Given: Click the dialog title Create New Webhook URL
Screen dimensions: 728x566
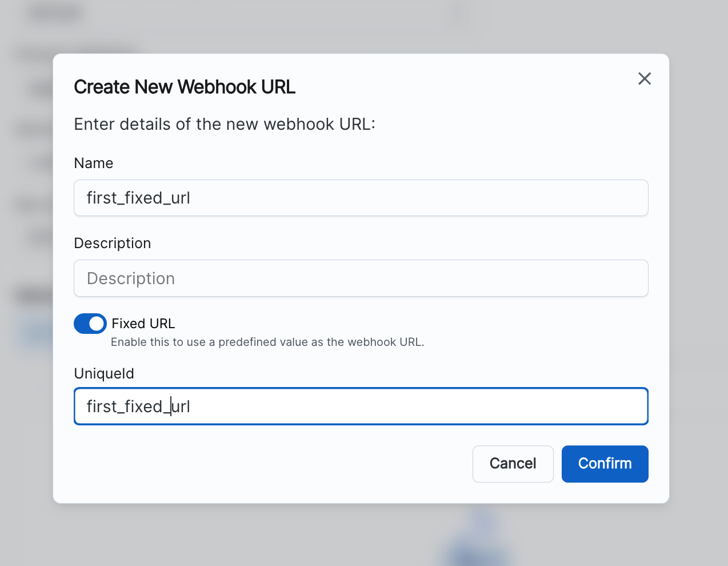Looking at the screenshot, I should tap(185, 87).
